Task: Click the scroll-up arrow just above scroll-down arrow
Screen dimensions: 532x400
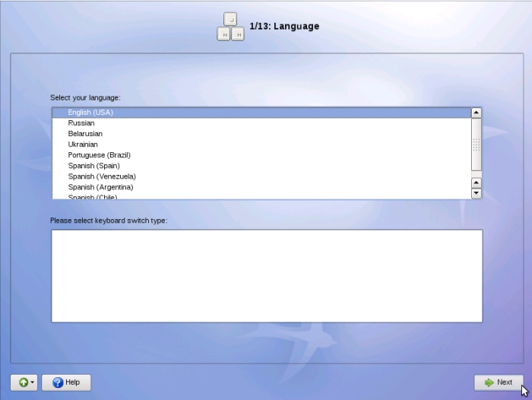Action: pyautogui.click(x=477, y=183)
